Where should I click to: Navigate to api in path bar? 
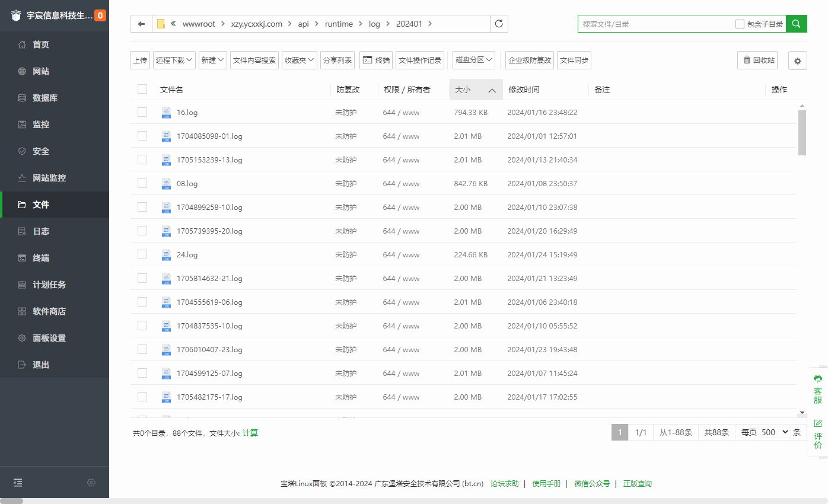point(304,24)
